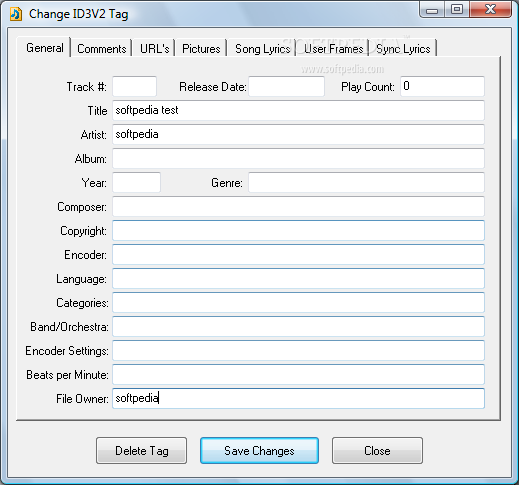Click into the Copyright field
Image resolution: width=519 pixels, height=485 pixels.
click(x=298, y=230)
